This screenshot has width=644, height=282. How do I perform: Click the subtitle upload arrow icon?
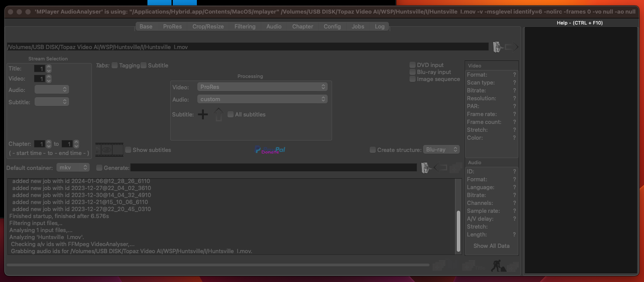click(219, 115)
